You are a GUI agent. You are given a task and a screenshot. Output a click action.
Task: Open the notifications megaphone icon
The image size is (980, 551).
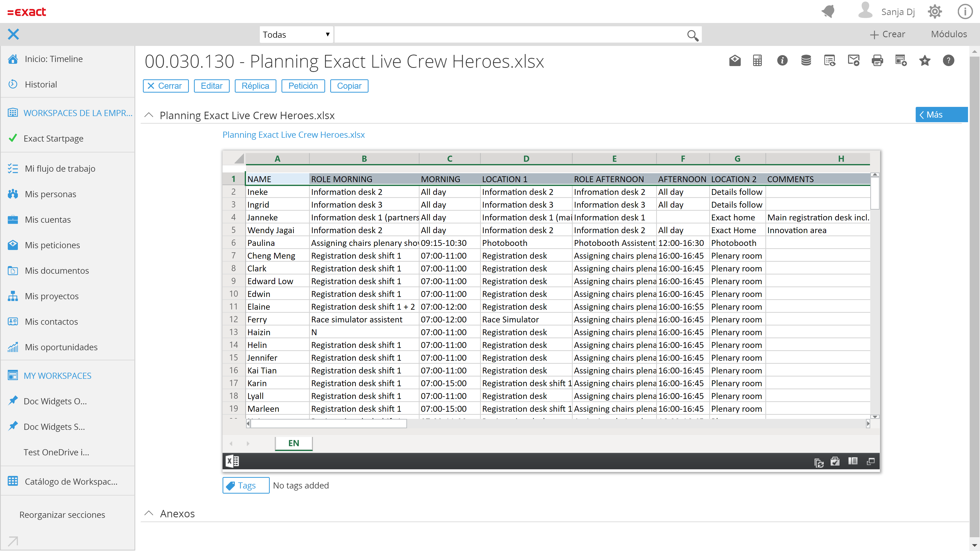pos(828,11)
